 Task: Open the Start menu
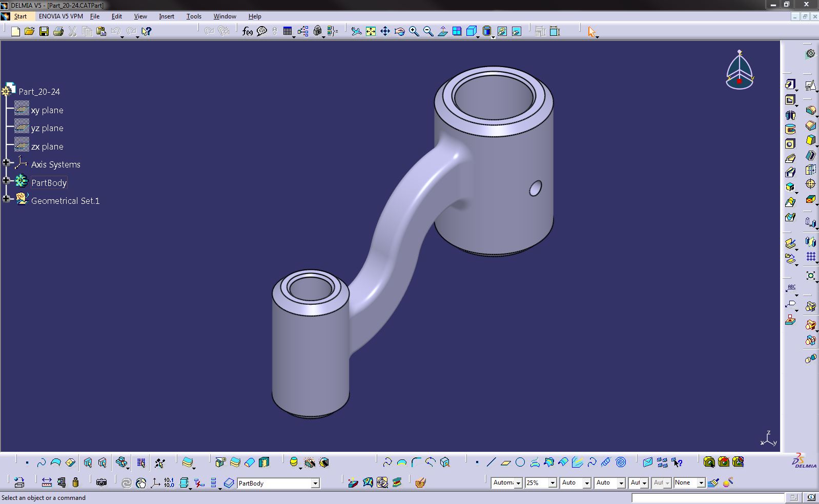coord(21,16)
